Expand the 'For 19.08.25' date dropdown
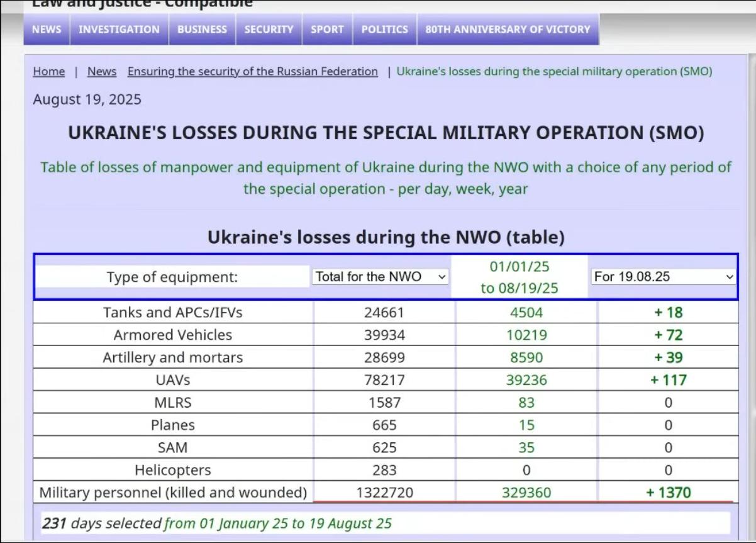Screen dimensions: 756x543 [x=664, y=276]
